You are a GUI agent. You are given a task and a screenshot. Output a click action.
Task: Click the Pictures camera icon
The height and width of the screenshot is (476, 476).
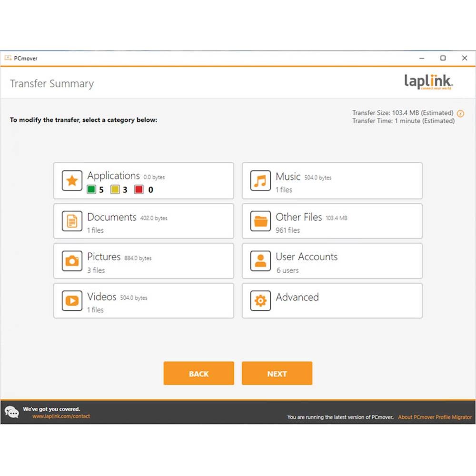tap(72, 261)
